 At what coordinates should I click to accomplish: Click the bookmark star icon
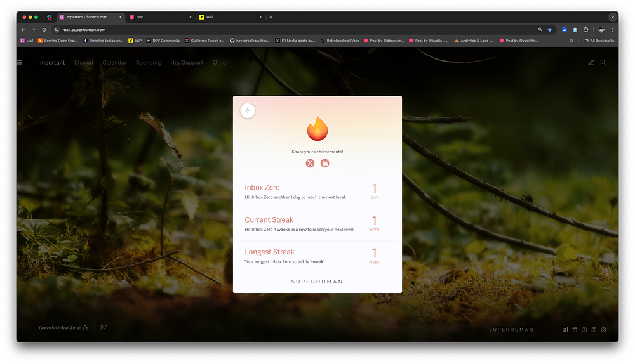point(549,30)
